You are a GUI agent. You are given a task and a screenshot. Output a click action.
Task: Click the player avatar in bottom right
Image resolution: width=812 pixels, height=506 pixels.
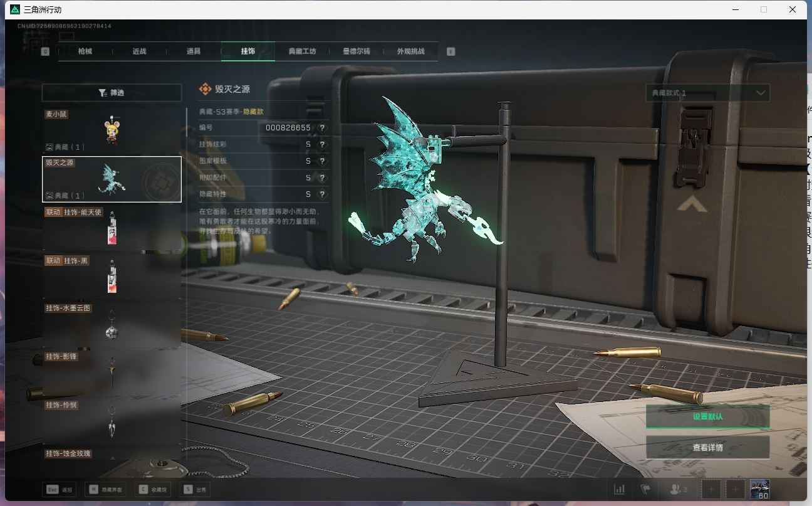point(759,489)
